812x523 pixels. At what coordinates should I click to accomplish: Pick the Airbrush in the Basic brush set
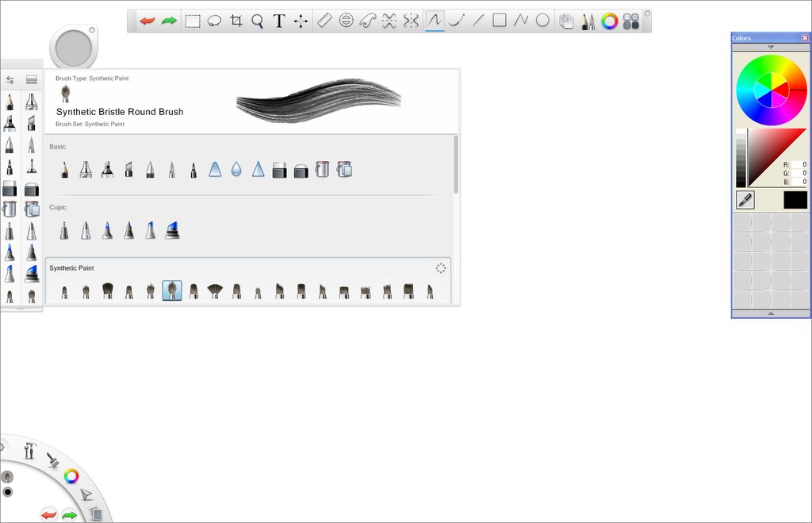point(86,170)
